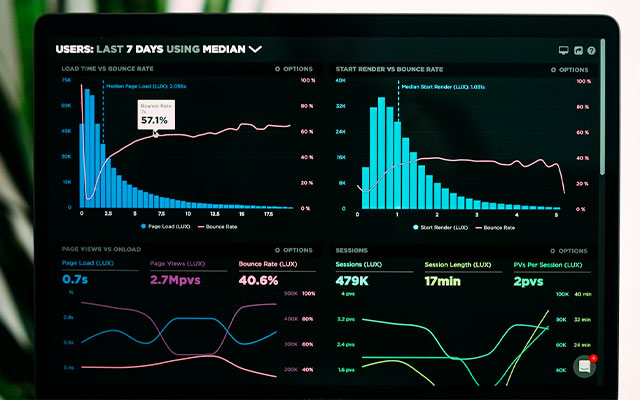Select the Bounce Rate (LUX) metric heading
This screenshot has width=640, height=400.
pos(268,264)
